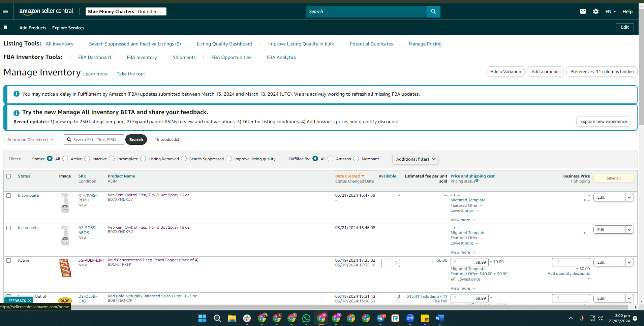Open the EN language dropdown
This screenshot has width=644, height=326.
610,11
